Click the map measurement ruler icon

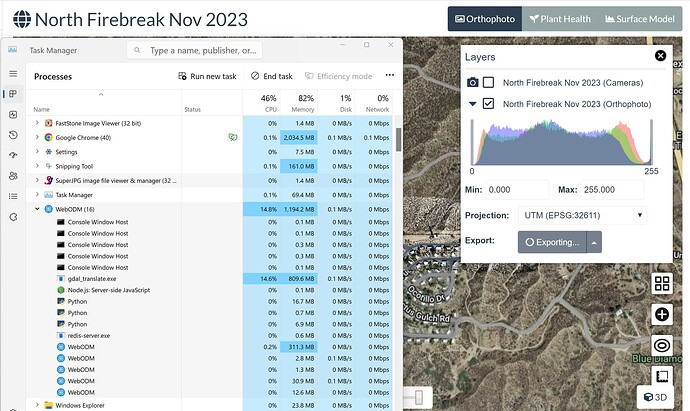click(662, 376)
